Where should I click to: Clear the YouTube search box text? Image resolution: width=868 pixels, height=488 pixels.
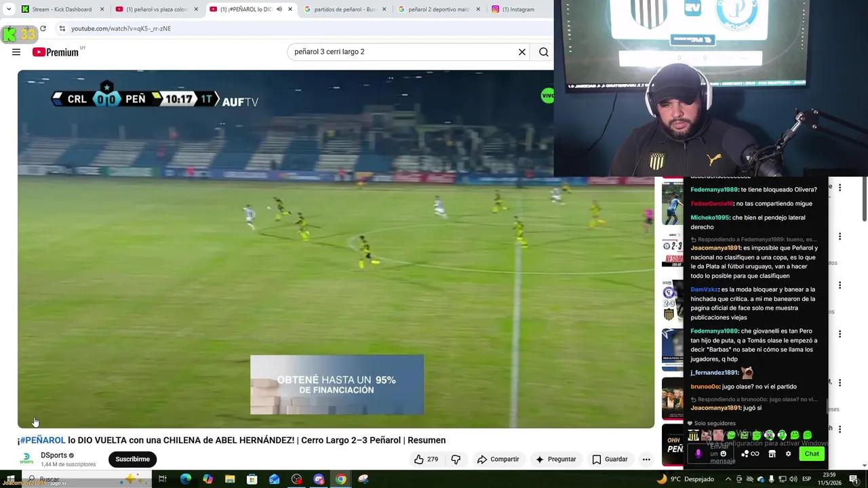click(522, 52)
